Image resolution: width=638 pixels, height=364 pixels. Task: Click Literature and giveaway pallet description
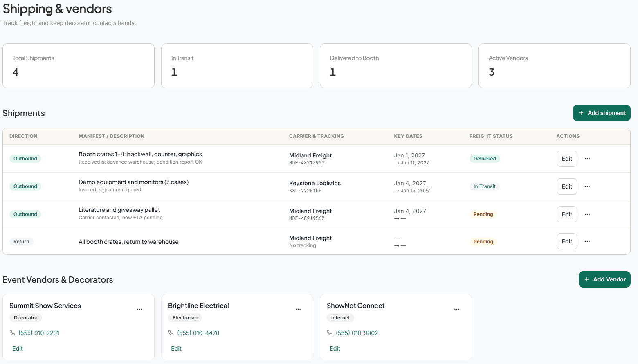119,210
